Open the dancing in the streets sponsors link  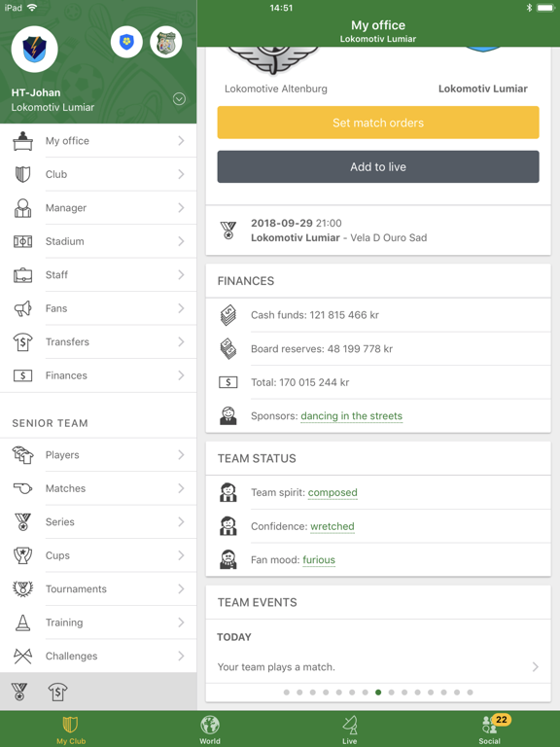(351, 416)
